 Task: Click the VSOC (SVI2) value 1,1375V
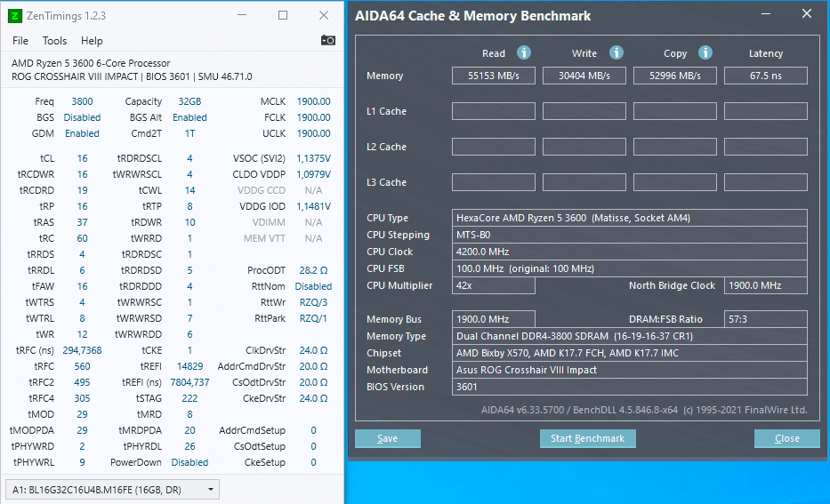pos(313,158)
